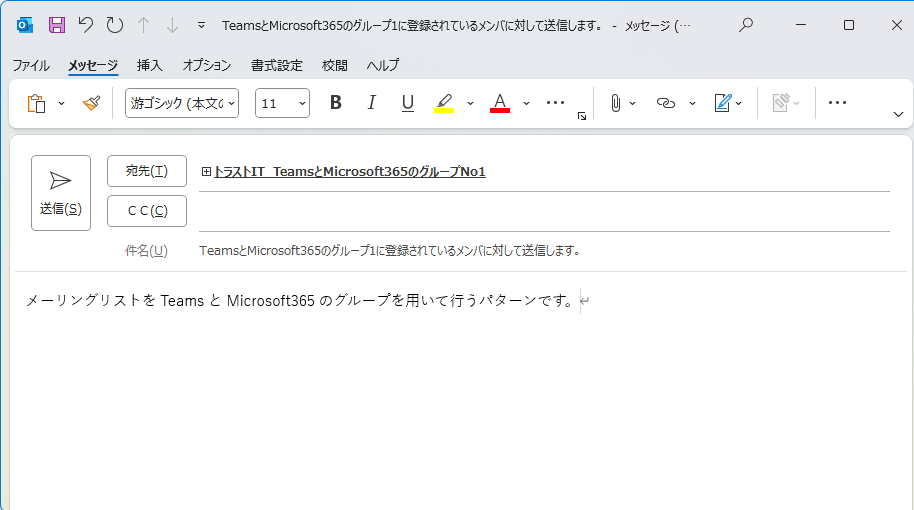This screenshot has height=510, width=914.
Task: Click the Paste clipboard icon
Action: point(37,103)
